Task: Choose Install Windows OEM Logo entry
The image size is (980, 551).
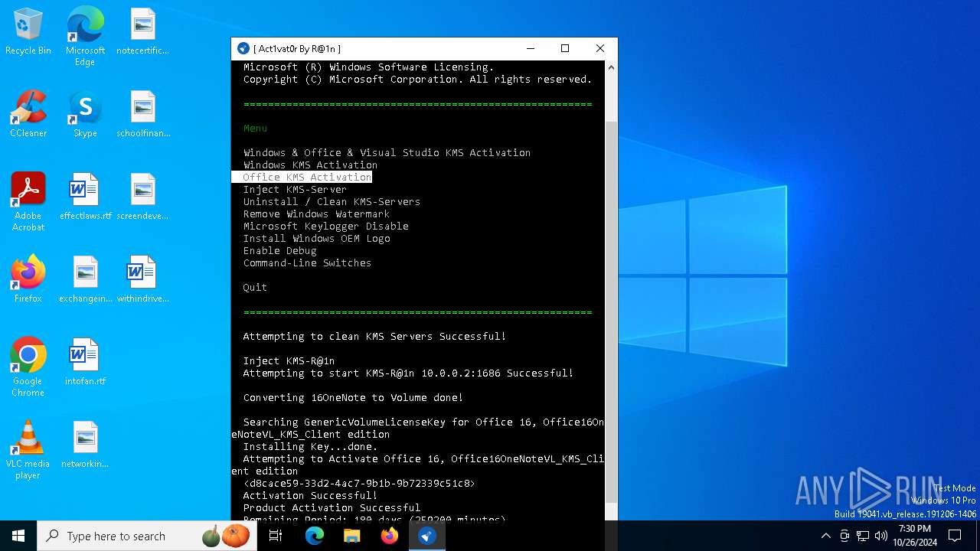Action: pyautogui.click(x=316, y=238)
